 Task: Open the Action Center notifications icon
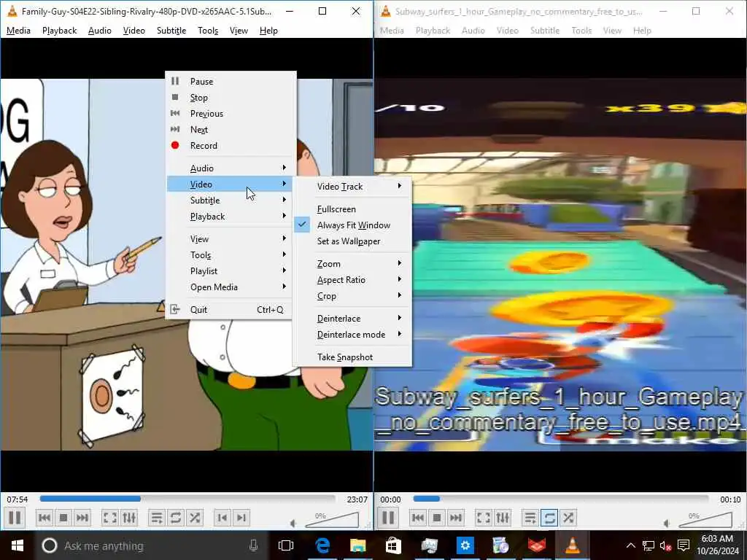coord(683,545)
